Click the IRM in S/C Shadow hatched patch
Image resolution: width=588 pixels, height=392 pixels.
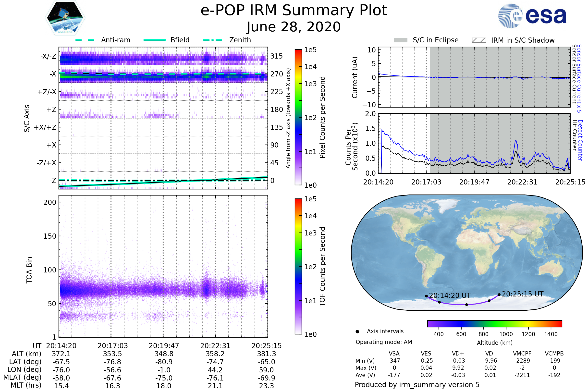click(479, 40)
